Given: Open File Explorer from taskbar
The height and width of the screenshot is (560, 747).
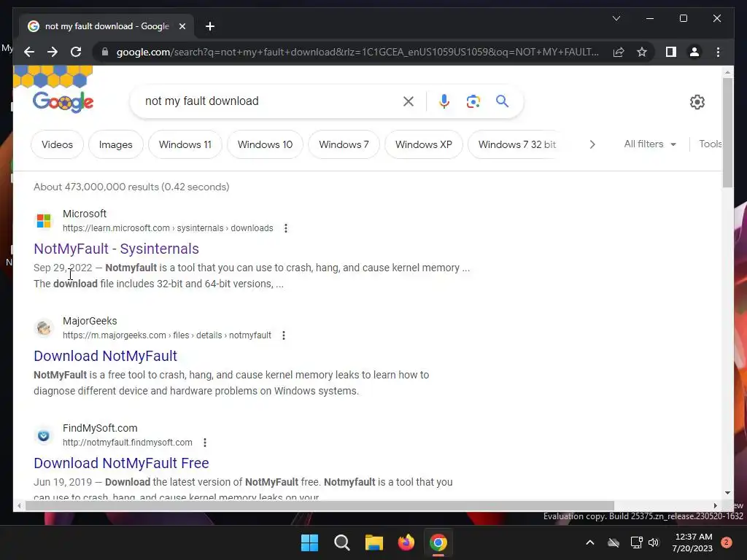Looking at the screenshot, I should point(374,542).
